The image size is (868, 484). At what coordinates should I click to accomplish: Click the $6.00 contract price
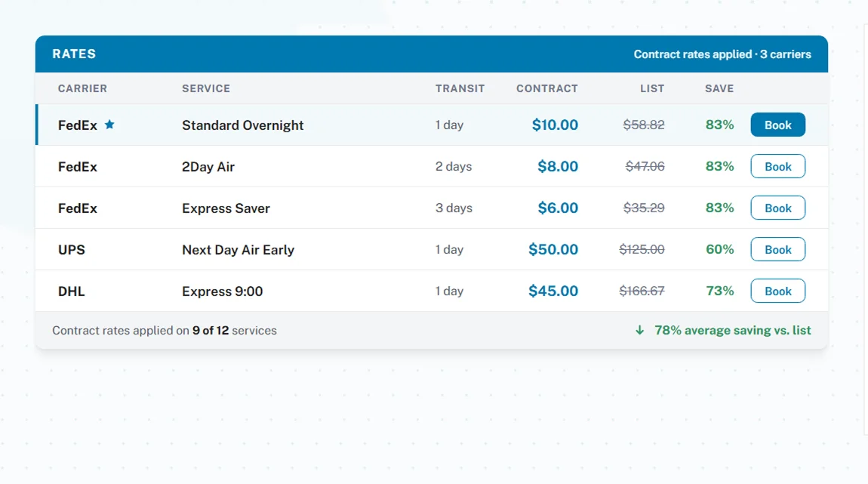[x=558, y=208]
